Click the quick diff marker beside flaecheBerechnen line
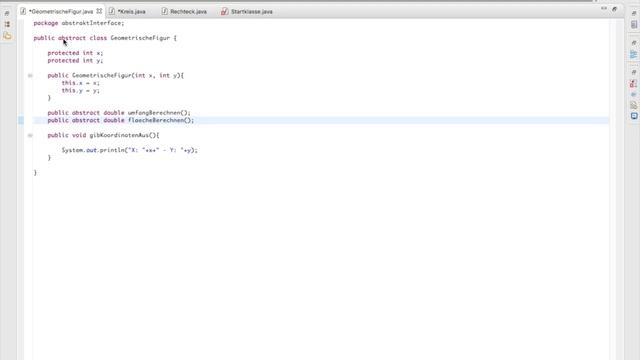 tap(21, 120)
